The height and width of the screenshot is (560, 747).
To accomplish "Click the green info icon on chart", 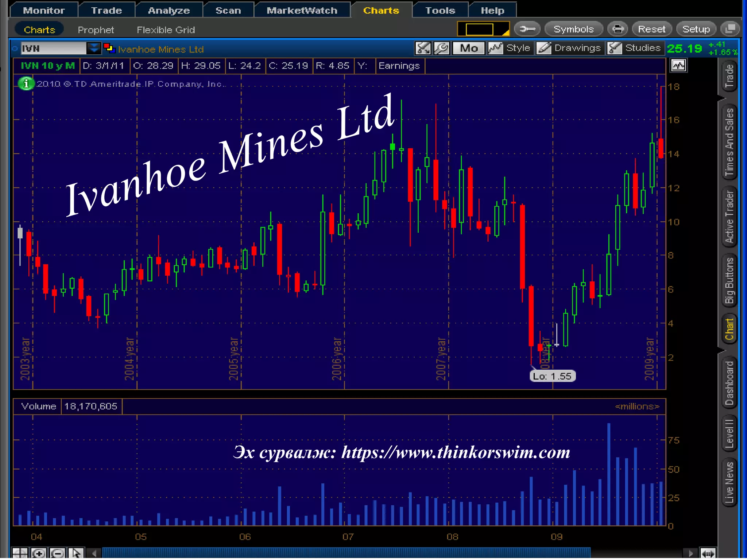I will (26, 84).
